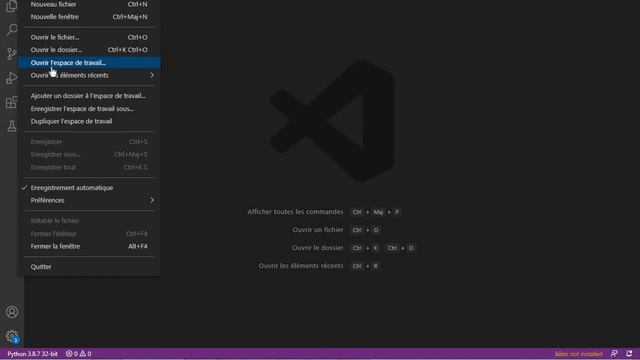Click Enregistrer menu entry
Image resolution: width=640 pixels, height=360 pixels.
89,142
